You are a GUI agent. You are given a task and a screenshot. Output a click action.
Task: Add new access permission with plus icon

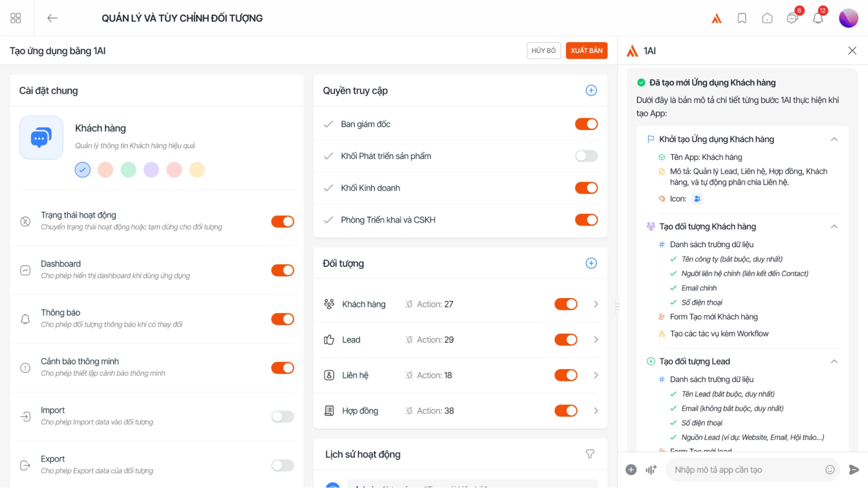591,90
